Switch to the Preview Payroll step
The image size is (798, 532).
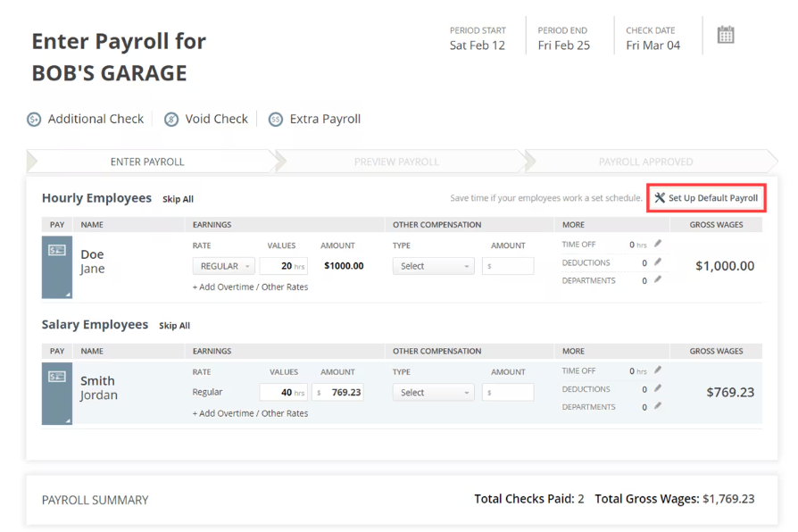[x=396, y=162]
